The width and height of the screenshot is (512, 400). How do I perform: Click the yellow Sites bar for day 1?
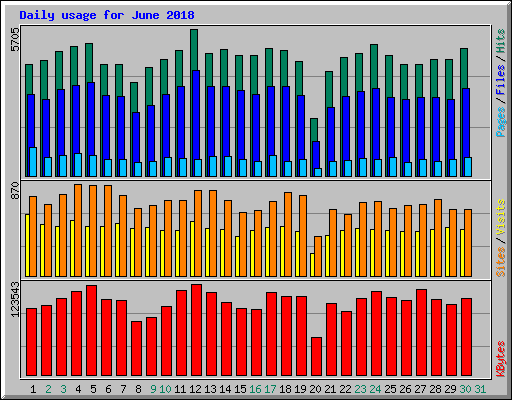click(x=27, y=246)
